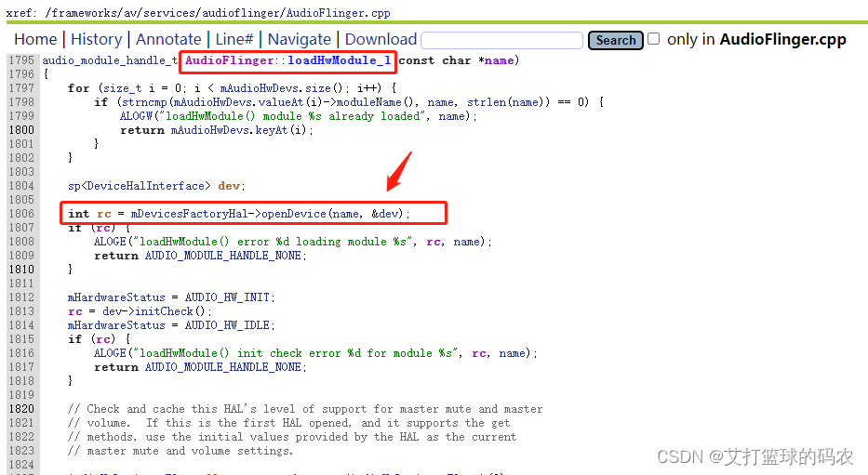Open audioflinger directory in xref path
868x475 pixels.
pos(242,13)
